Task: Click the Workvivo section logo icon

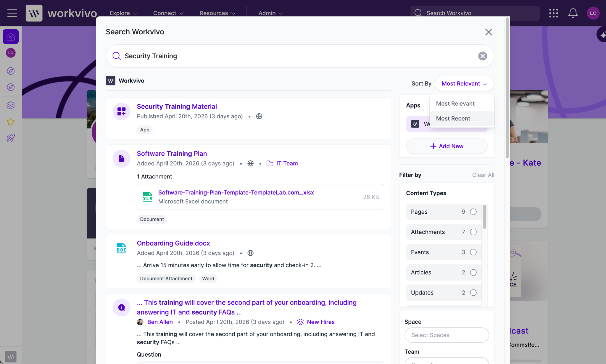Action: click(111, 80)
